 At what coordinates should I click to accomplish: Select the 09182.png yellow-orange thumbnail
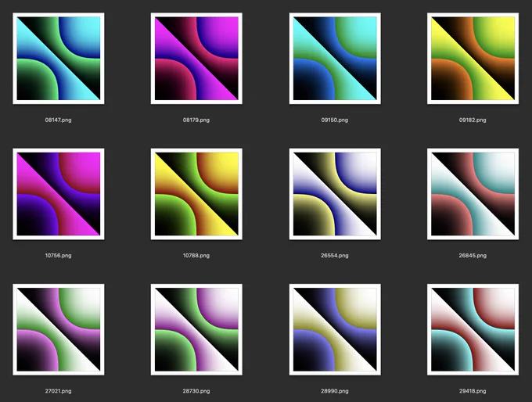point(473,59)
